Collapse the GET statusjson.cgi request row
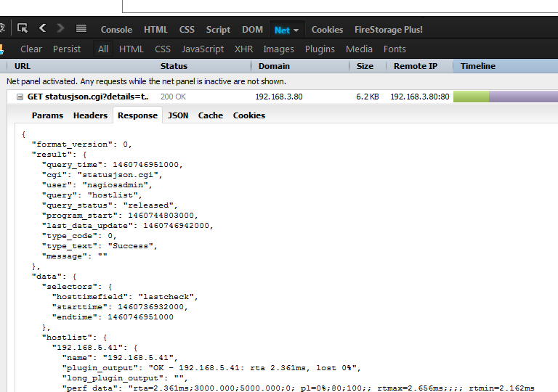The width and height of the screenshot is (558, 392). point(20,97)
